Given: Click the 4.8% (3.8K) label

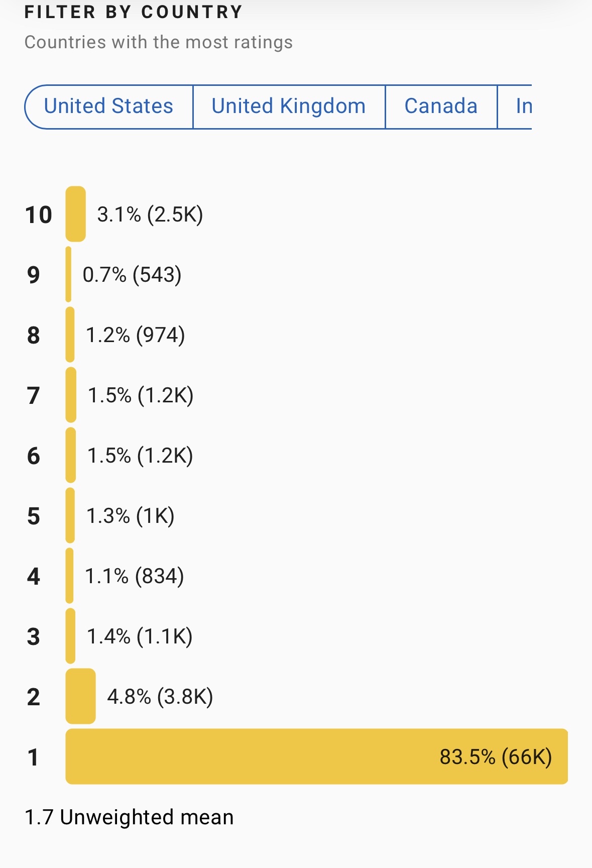Looking at the screenshot, I should pyautogui.click(x=160, y=697).
